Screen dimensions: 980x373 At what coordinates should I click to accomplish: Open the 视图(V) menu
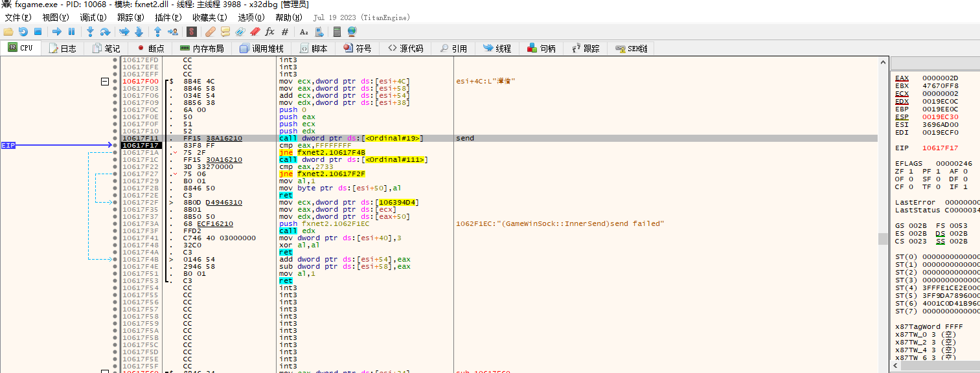pyautogui.click(x=56, y=17)
